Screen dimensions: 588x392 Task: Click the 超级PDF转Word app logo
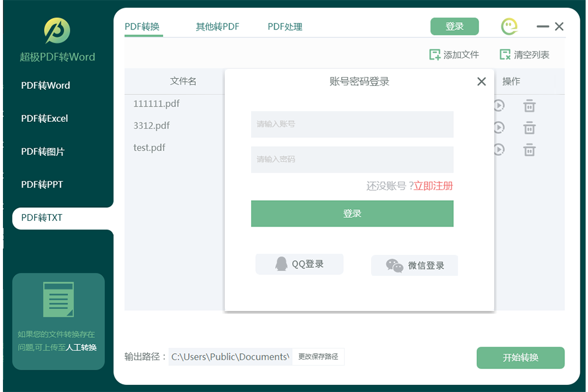(57, 31)
